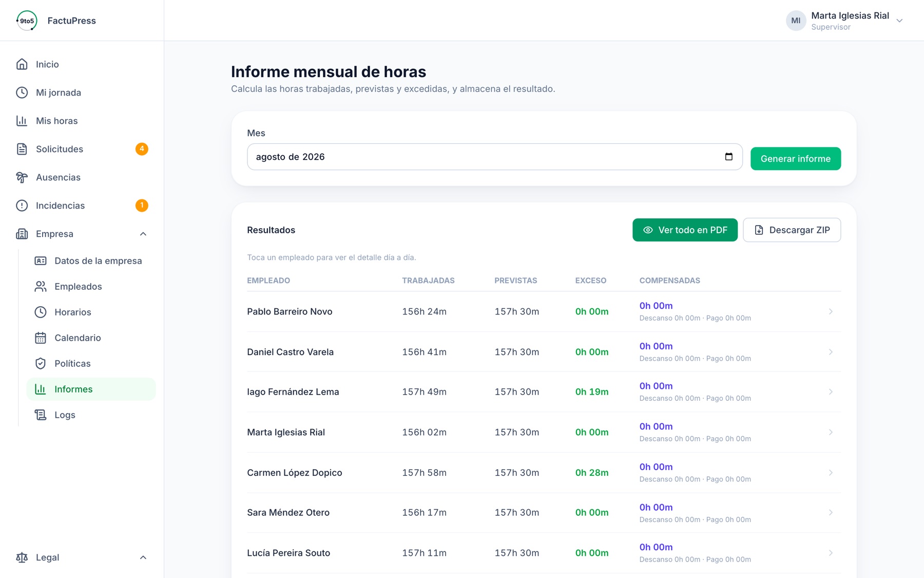This screenshot has height=578, width=924.
Task: Click Ver todo en PDF button
Action: (685, 230)
